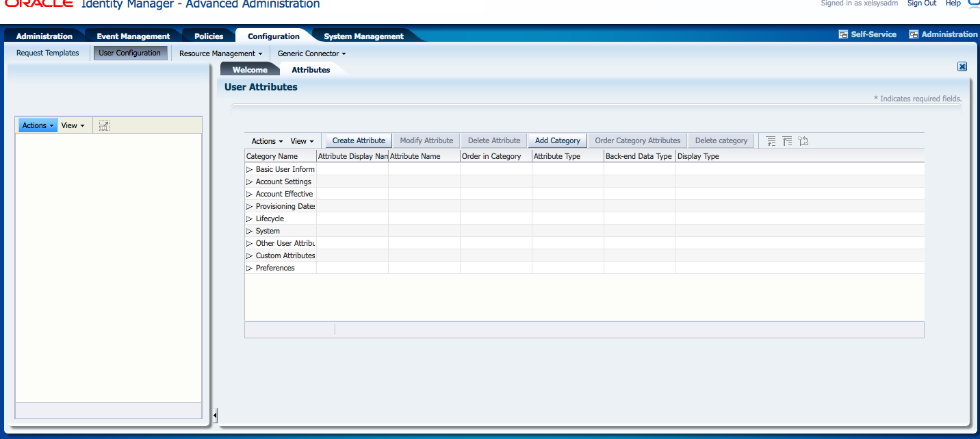The width and height of the screenshot is (980, 439).
Task: Click the Oracle logo
Action: point(38,3)
